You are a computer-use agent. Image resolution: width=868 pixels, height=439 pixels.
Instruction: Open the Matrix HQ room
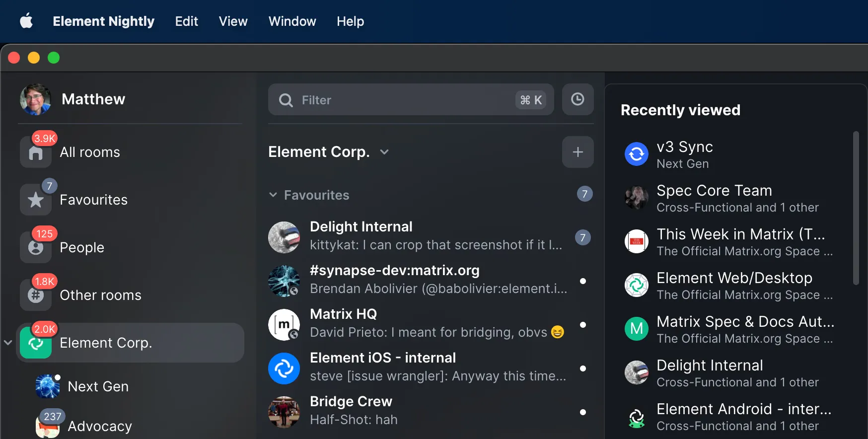tap(431, 325)
